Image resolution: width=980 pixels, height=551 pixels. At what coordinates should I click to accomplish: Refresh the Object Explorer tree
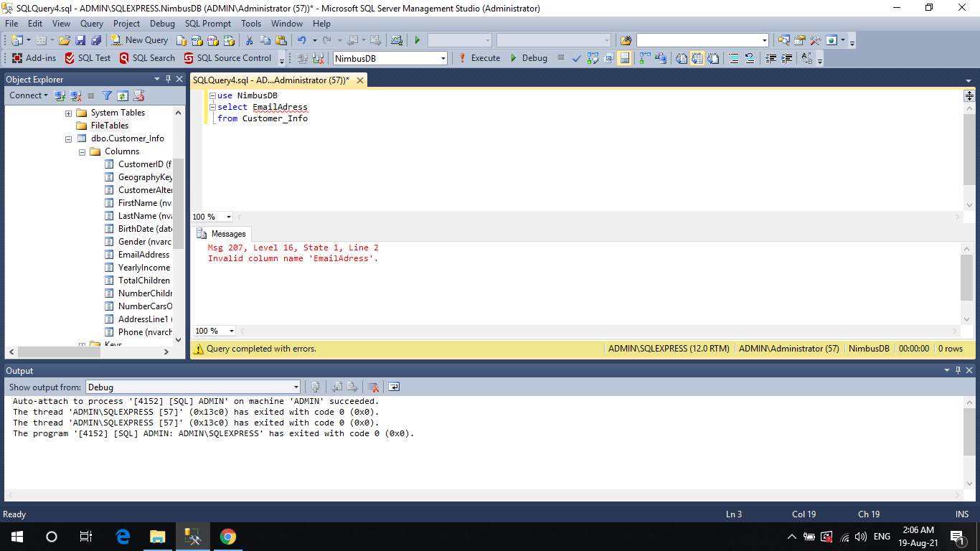(x=122, y=95)
